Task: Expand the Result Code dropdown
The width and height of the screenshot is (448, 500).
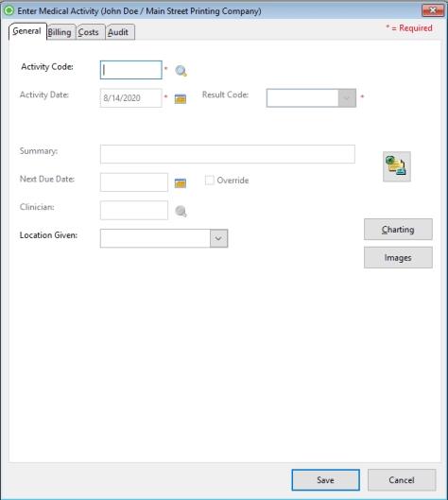Action: pyautogui.click(x=347, y=98)
